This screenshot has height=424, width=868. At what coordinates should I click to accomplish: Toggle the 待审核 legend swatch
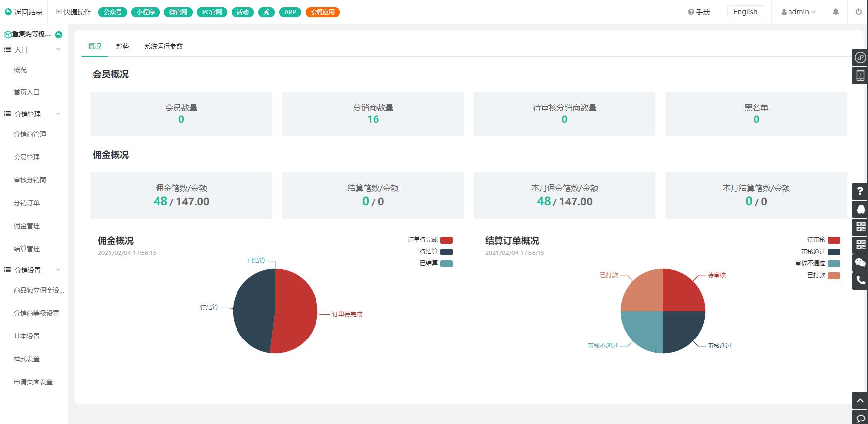click(834, 240)
